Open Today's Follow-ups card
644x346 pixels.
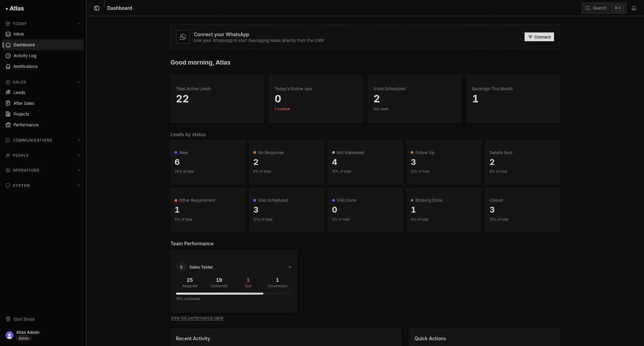(316, 99)
